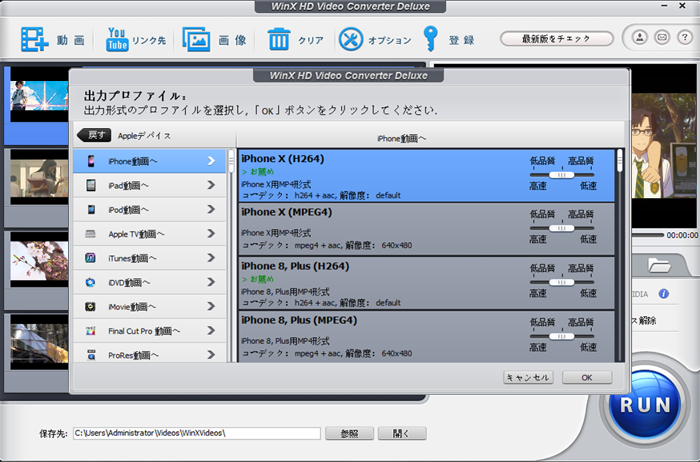Image resolution: width=700 pixels, height=462 pixels.
Task: Select the iPhone X (H264) profile
Action: click(426, 175)
